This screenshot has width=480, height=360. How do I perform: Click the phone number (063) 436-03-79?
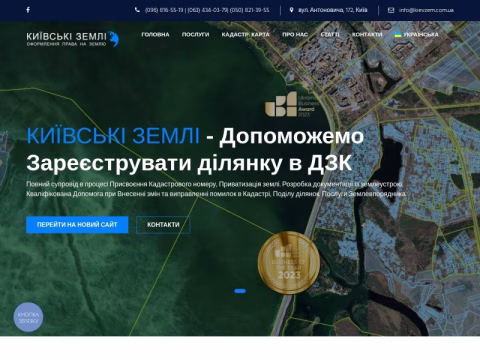(x=207, y=10)
